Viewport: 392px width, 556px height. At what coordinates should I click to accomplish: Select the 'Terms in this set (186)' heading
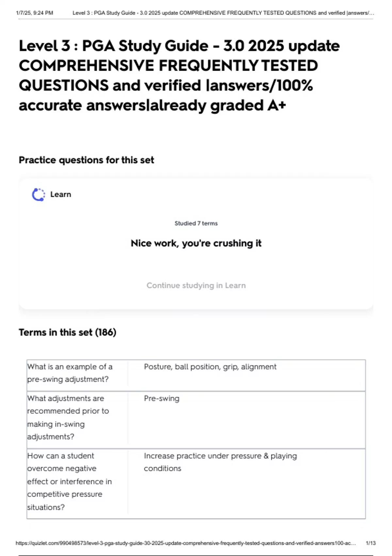coord(67,332)
